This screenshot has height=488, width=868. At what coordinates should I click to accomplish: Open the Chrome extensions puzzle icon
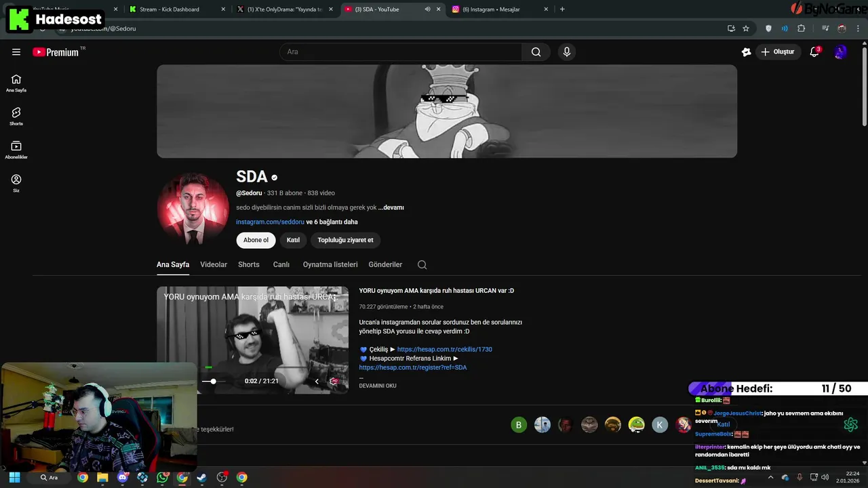coord(802,28)
